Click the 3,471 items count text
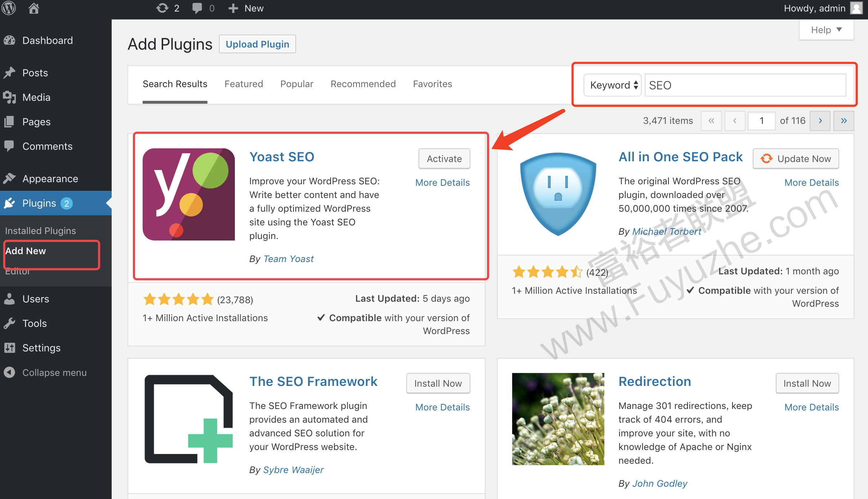This screenshot has width=868, height=499. [668, 121]
